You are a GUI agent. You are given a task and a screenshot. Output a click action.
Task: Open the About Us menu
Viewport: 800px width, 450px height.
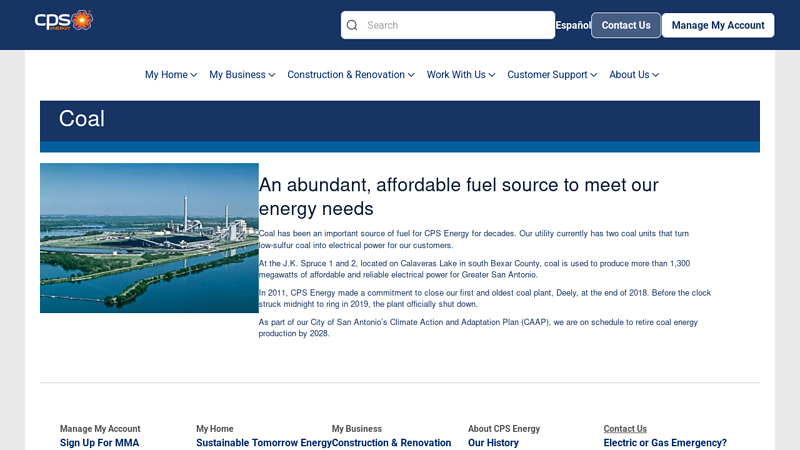(x=629, y=74)
